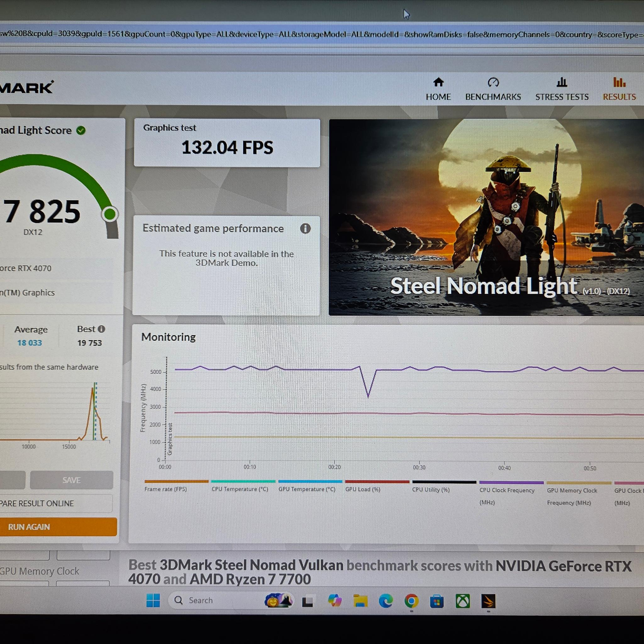Screen dimensions: 644x644
Task: Click the RTX 4070 GPU name row
Action: (x=56, y=268)
